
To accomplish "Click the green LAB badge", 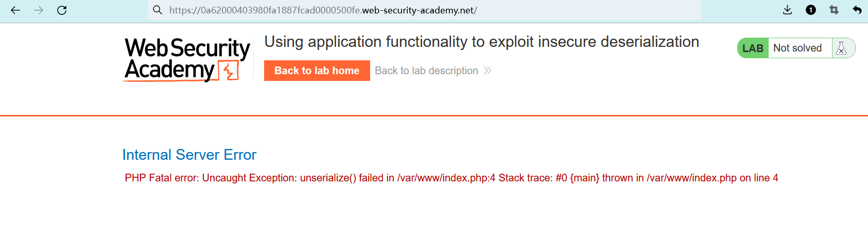I will [753, 48].
